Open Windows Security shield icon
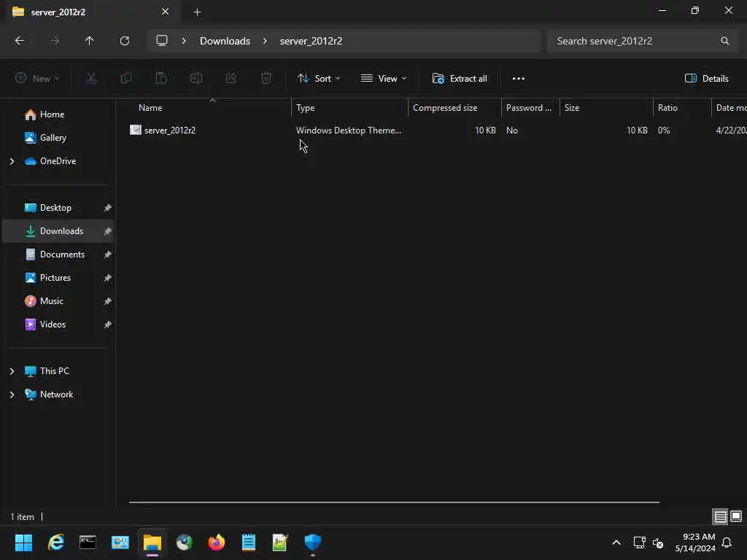Viewport: 747px width, 560px height. tap(312, 542)
